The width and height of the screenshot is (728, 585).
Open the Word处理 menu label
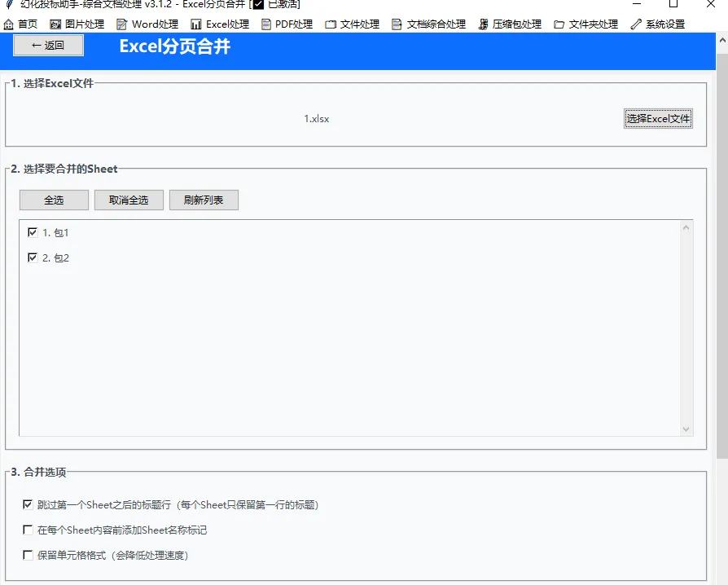155,24
